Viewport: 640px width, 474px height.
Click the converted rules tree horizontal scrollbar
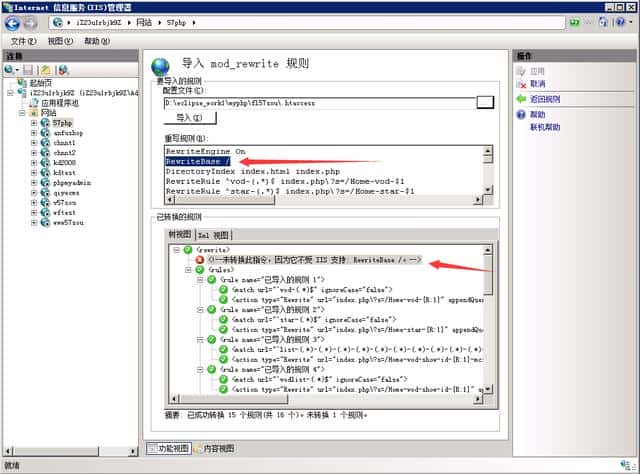(x=326, y=398)
